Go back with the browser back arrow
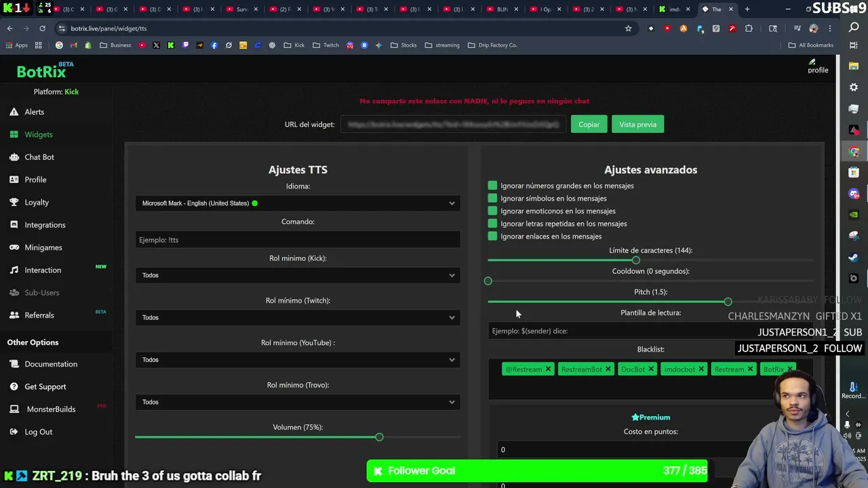Screen dimensions: 868x488 click(9, 28)
